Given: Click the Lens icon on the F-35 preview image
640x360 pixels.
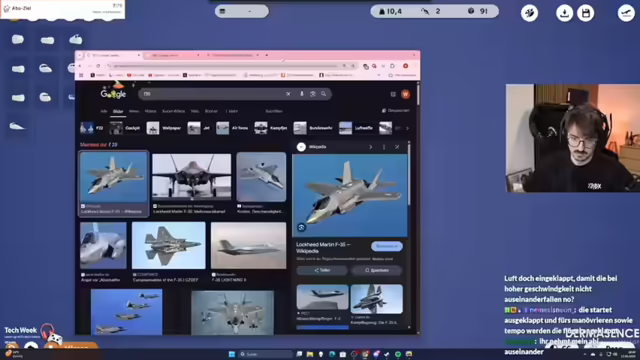Looking at the screenshot, I should [x=302, y=228].
